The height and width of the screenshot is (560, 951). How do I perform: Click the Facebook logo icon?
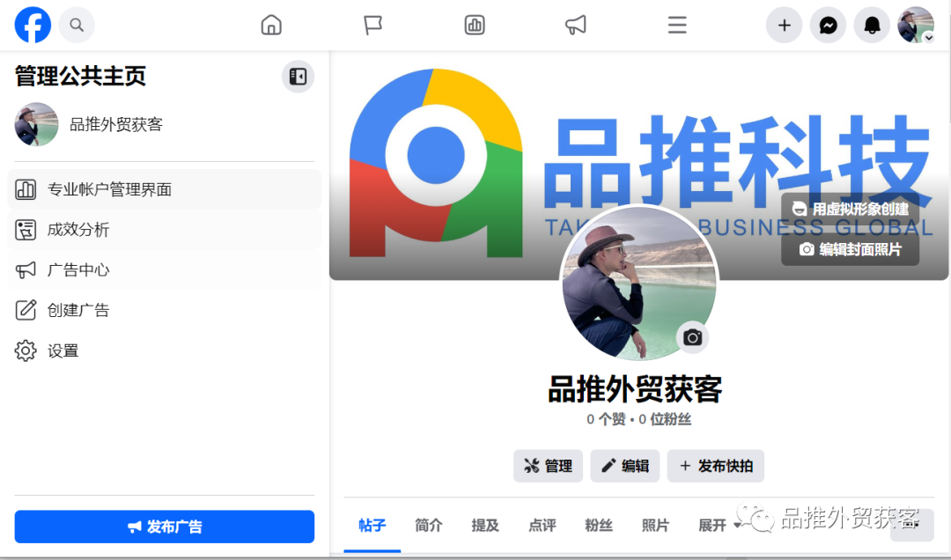click(x=33, y=25)
